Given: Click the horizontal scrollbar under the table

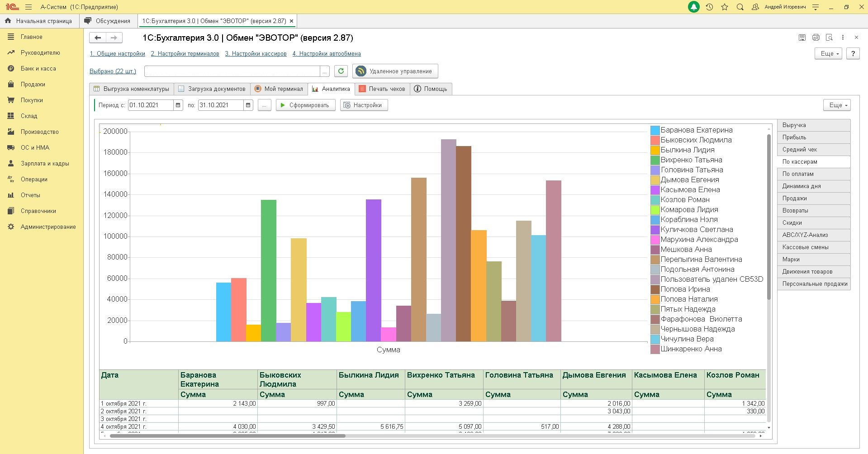Looking at the screenshot, I should click(x=228, y=436).
